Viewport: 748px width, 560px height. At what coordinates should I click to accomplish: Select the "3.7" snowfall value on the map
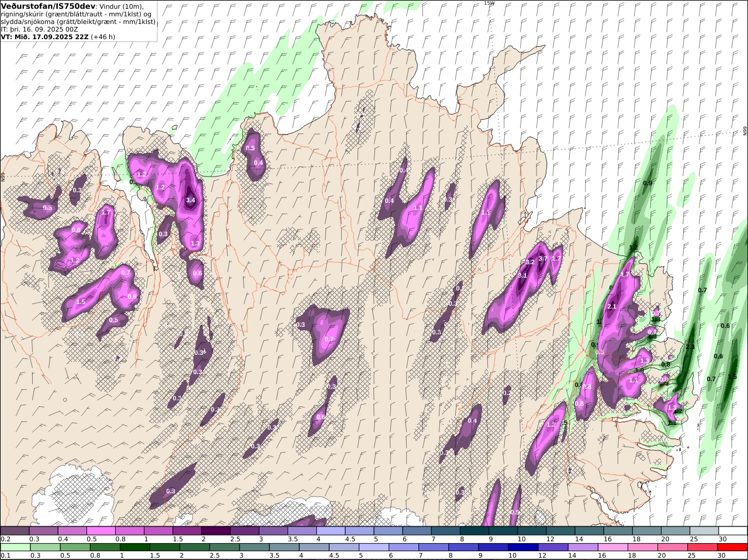(x=543, y=258)
